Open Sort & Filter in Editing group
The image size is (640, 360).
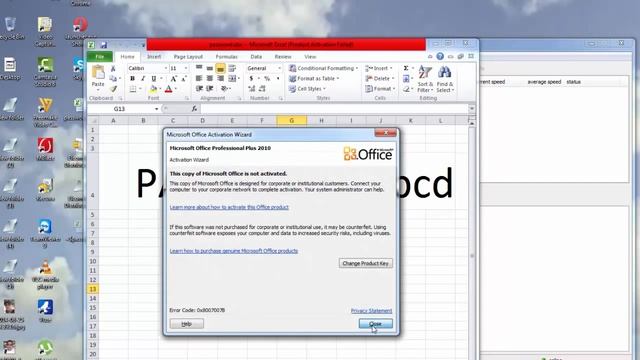point(425,80)
